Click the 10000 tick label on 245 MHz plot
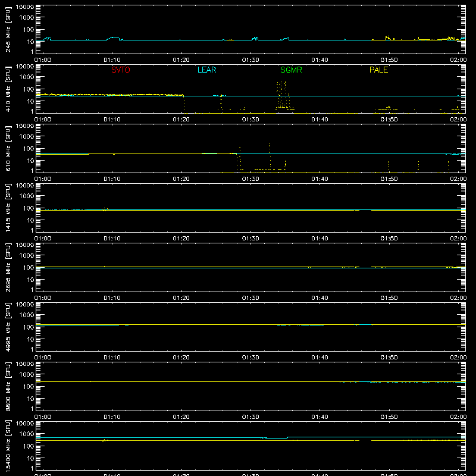 coord(25,7)
